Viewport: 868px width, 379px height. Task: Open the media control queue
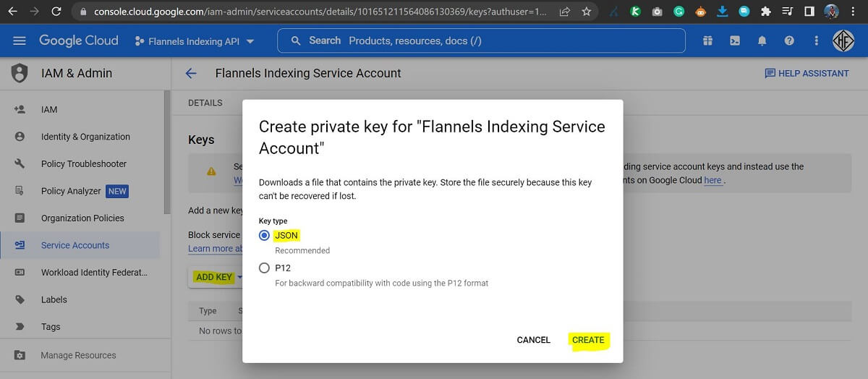click(x=788, y=12)
